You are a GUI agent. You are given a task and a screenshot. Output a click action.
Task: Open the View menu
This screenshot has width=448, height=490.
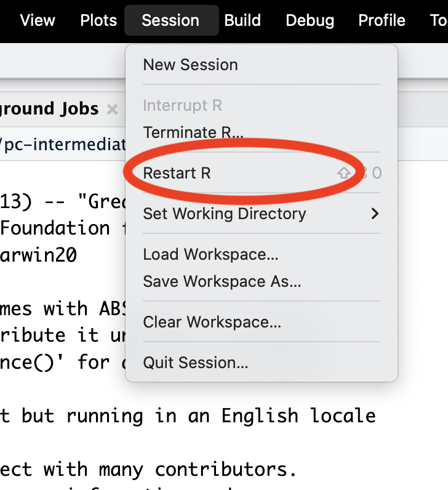click(x=37, y=20)
